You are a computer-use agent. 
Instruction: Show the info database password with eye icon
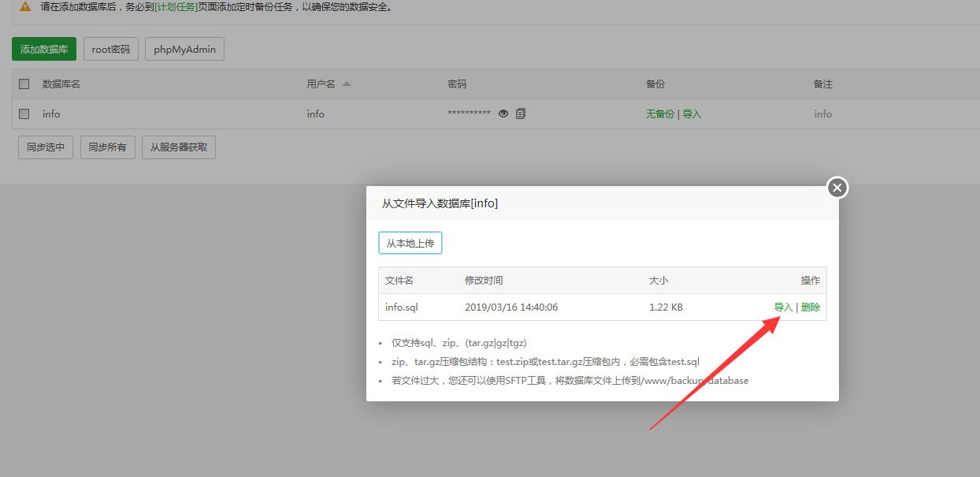point(503,114)
